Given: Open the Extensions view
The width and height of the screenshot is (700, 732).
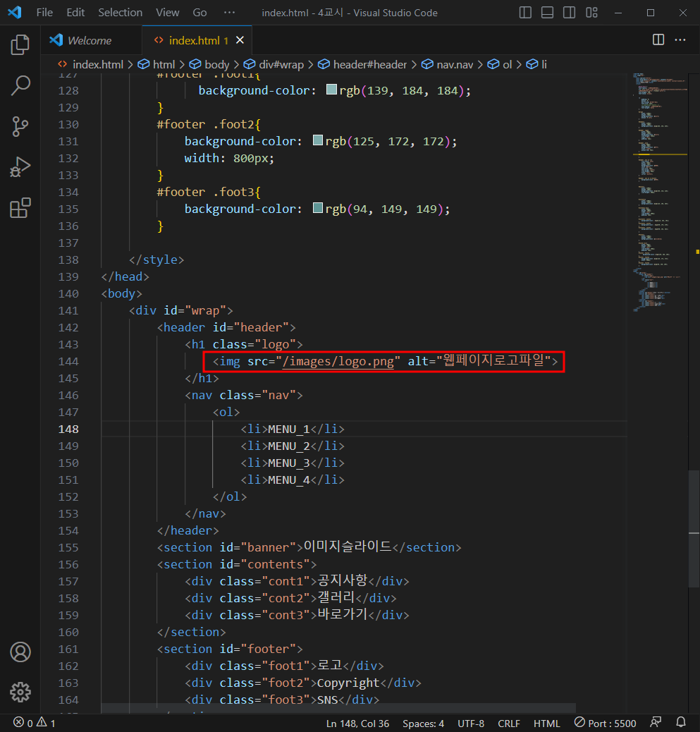Looking at the screenshot, I should coord(20,208).
